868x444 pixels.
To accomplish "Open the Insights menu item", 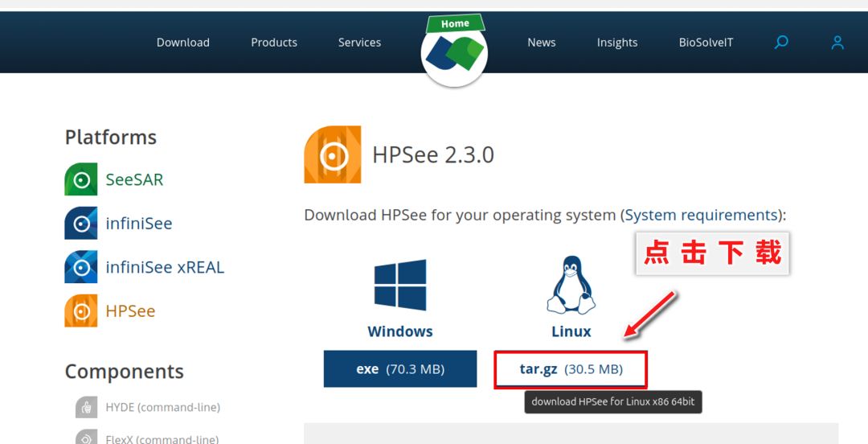I will (x=617, y=43).
